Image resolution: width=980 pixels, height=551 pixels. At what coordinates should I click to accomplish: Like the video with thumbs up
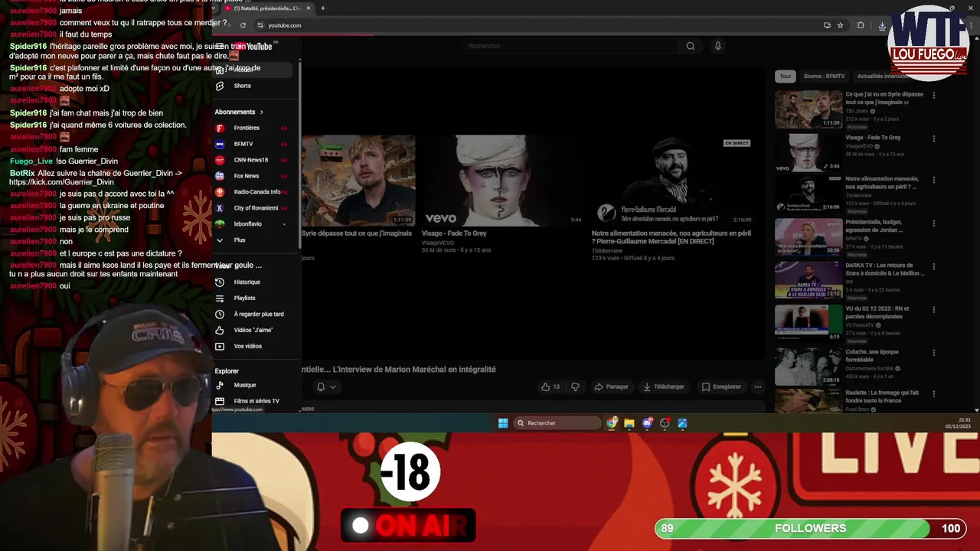550,386
